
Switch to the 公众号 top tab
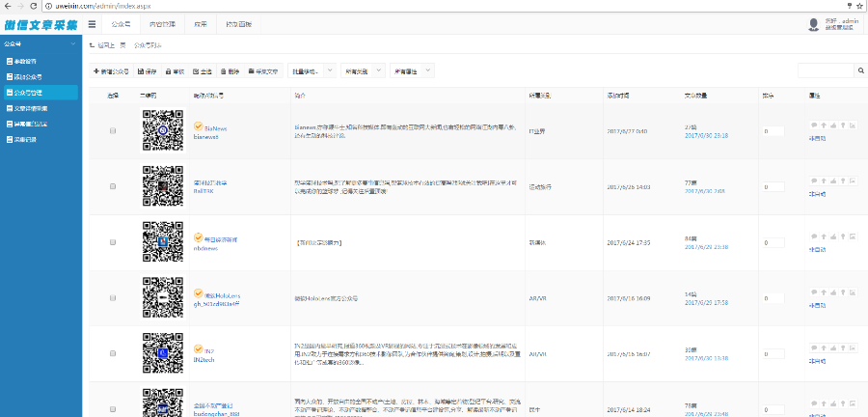pyautogui.click(x=121, y=24)
